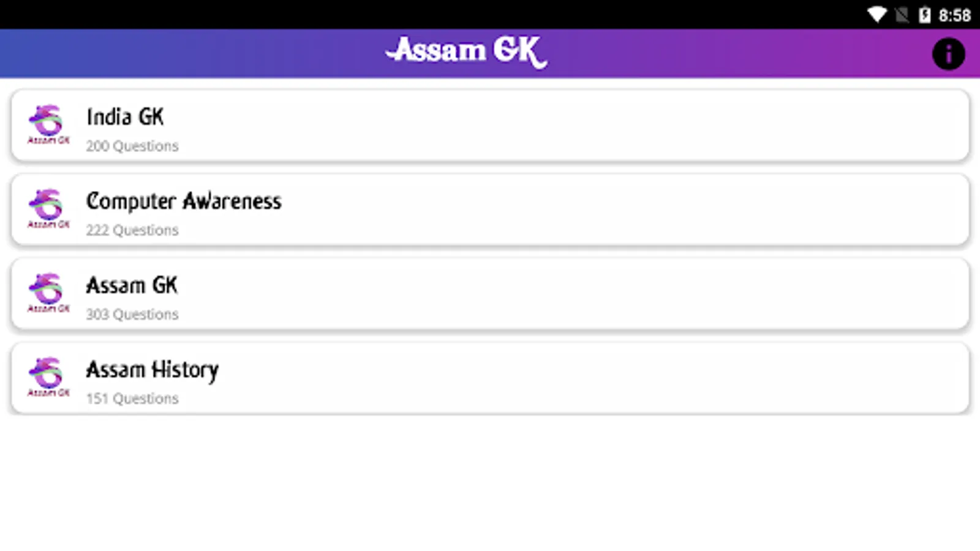Click the Computer Awareness category logo icon

(x=48, y=208)
